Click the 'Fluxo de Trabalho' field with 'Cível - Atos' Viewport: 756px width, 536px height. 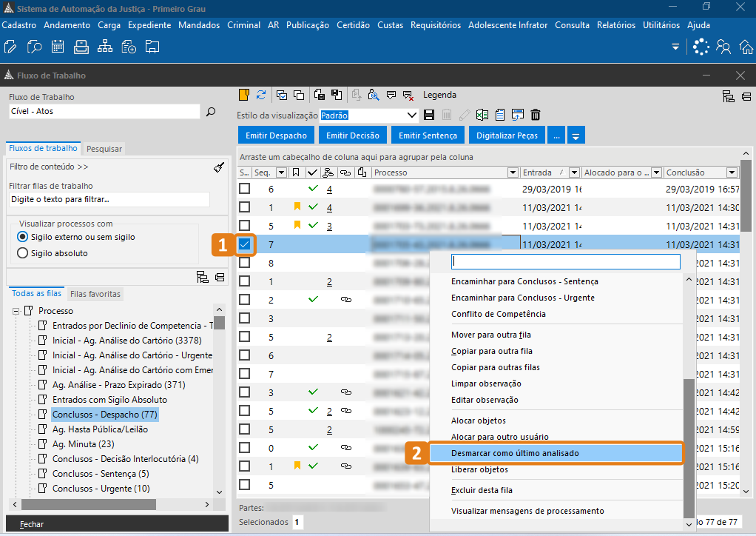click(104, 112)
